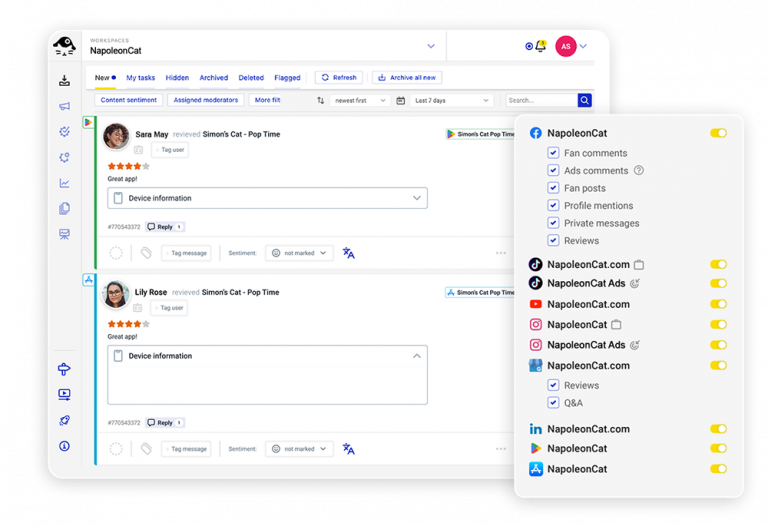Screen dimensions: 768x526
Task: Click the More filters button
Action: point(267,100)
